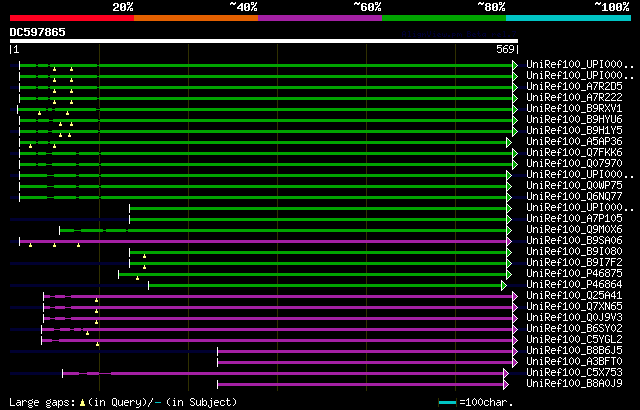Click the UniRef100_Q07970 label
This screenshot has width=640, height=410.
(x=574, y=164)
